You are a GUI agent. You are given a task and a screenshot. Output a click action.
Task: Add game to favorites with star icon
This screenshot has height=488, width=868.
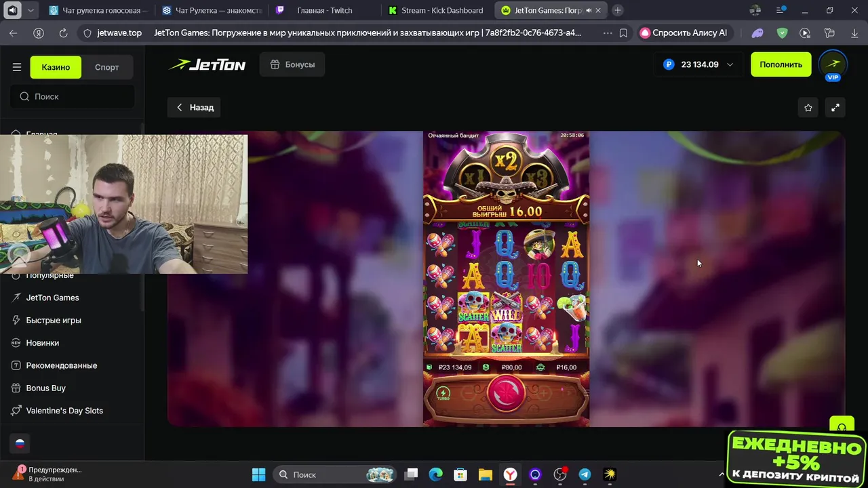(808, 107)
